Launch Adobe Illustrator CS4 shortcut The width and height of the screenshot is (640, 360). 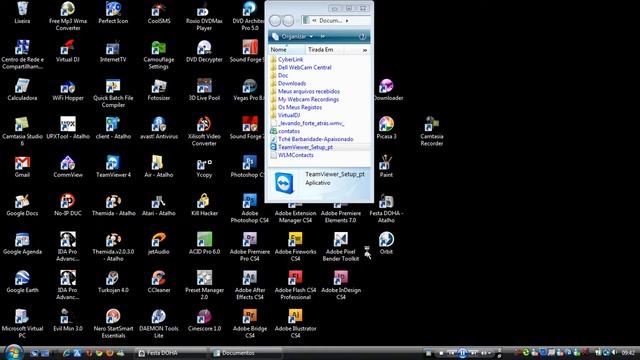coord(295,324)
